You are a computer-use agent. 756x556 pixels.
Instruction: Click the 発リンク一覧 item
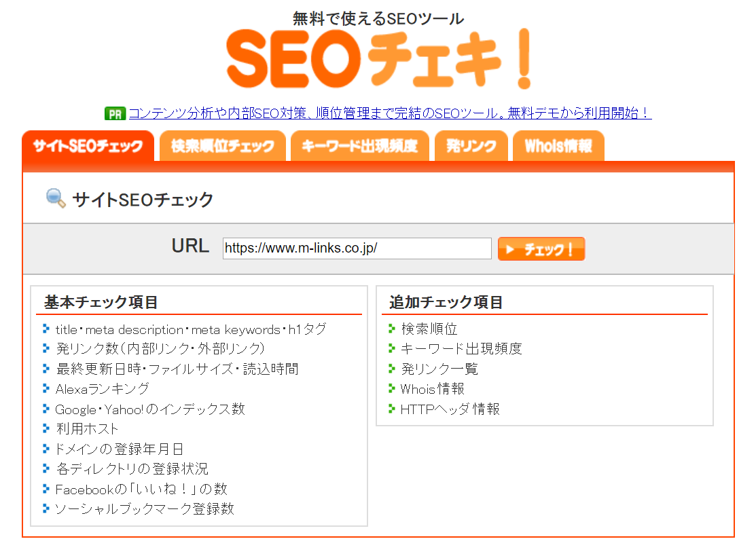439,369
